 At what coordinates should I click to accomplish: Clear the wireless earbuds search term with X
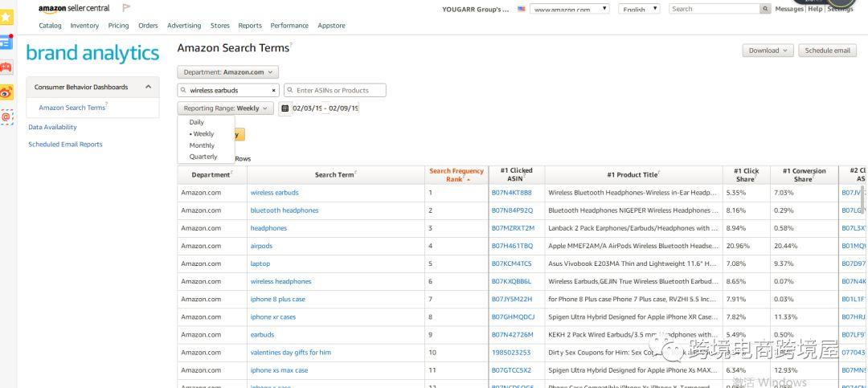pyautogui.click(x=273, y=90)
